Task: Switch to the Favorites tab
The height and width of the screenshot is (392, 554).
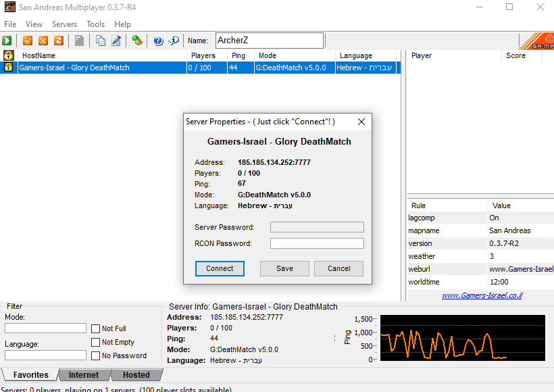Action: pyautogui.click(x=30, y=375)
